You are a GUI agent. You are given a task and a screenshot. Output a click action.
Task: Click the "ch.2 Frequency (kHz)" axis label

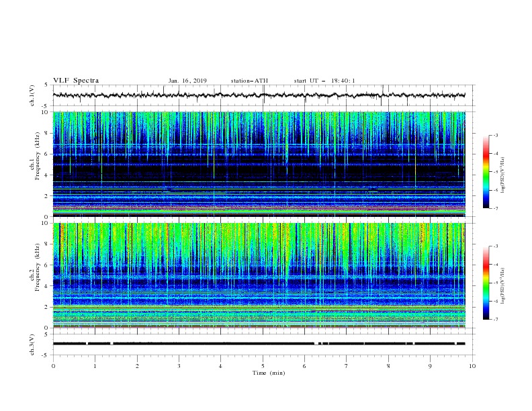(35, 267)
